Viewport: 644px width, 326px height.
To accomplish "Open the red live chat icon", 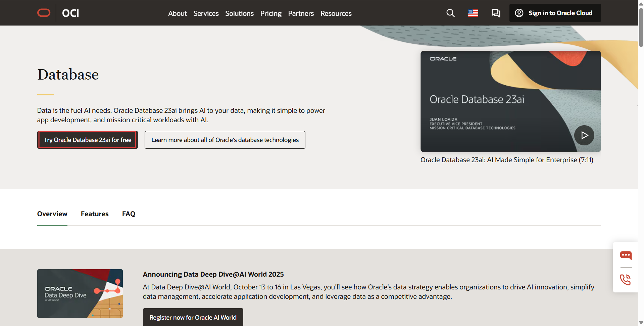I will pyautogui.click(x=626, y=255).
